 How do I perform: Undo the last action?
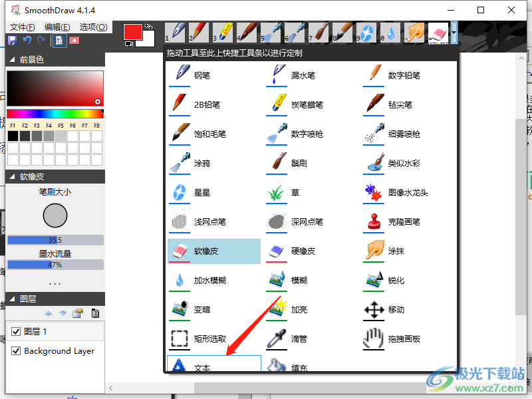coord(27,41)
